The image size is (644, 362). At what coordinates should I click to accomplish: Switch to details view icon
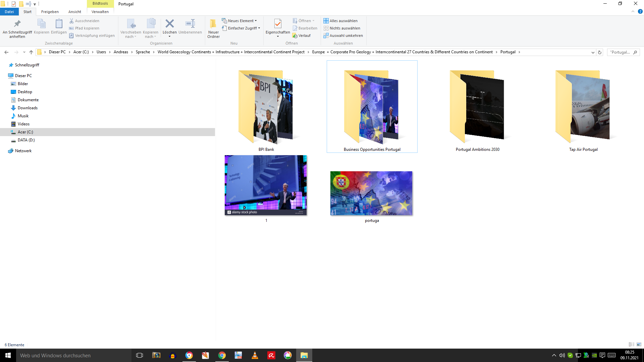click(x=632, y=345)
